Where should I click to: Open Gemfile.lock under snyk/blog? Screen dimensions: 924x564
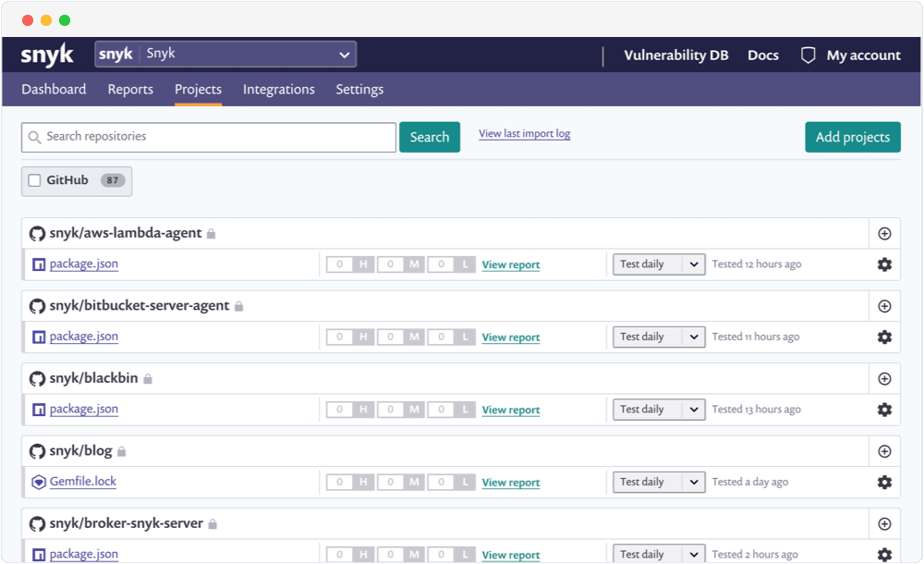click(83, 482)
